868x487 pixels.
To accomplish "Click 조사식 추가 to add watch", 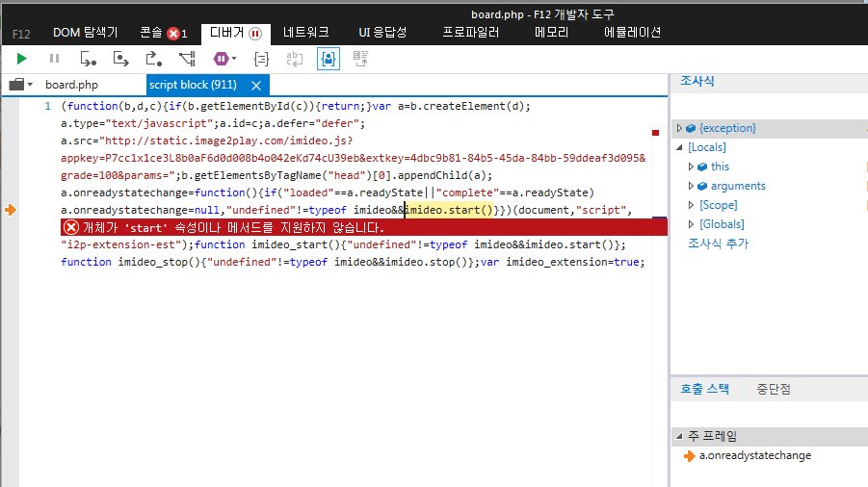I will (x=718, y=243).
